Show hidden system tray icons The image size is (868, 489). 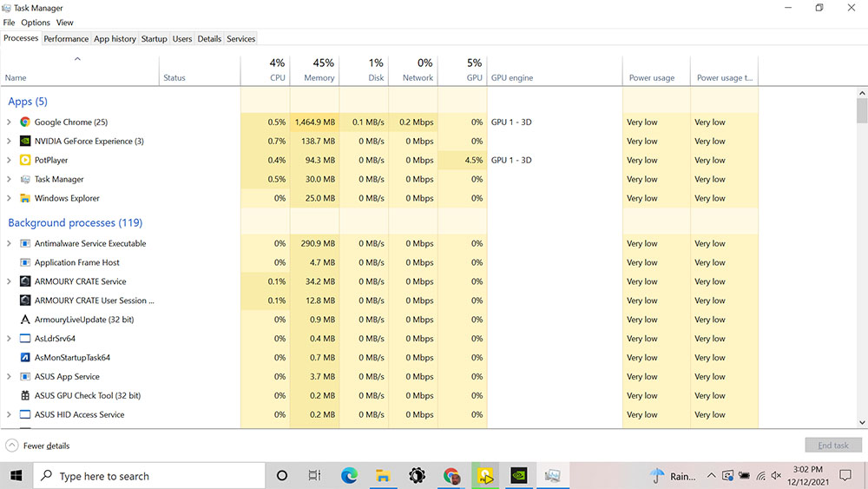coord(712,476)
